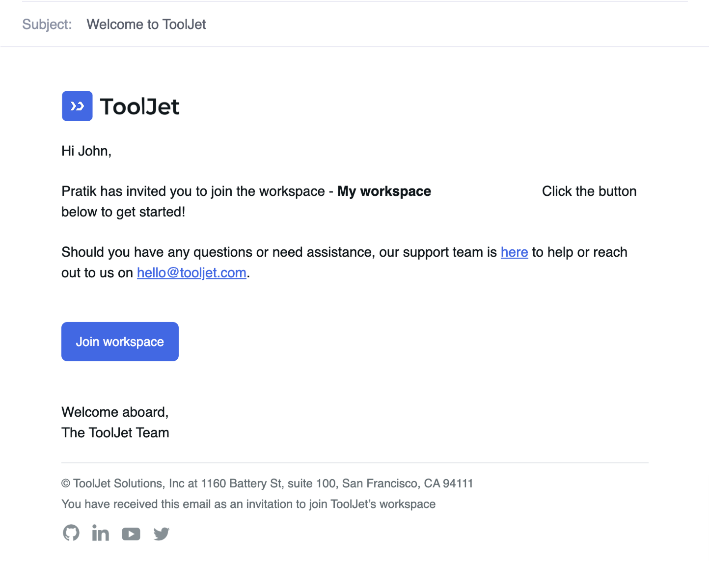Click "The ToolJet Team" signature
Viewport: 709px width, 588px height.
(x=115, y=433)
